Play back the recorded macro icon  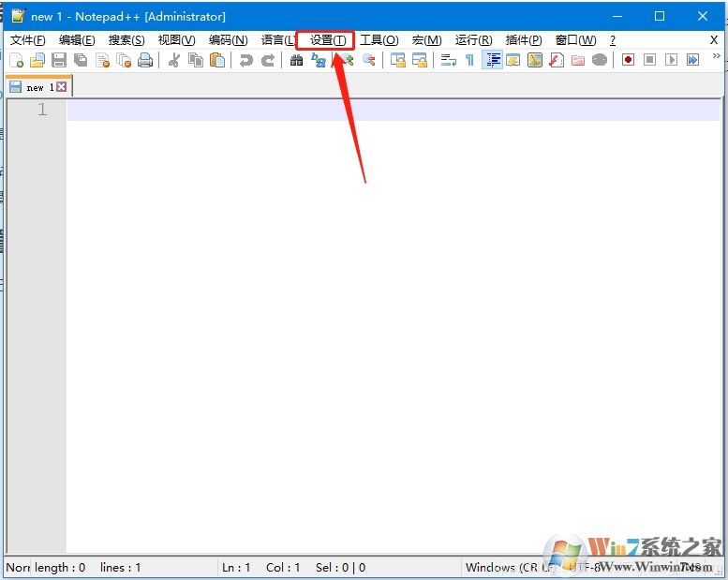pos(671,60)
